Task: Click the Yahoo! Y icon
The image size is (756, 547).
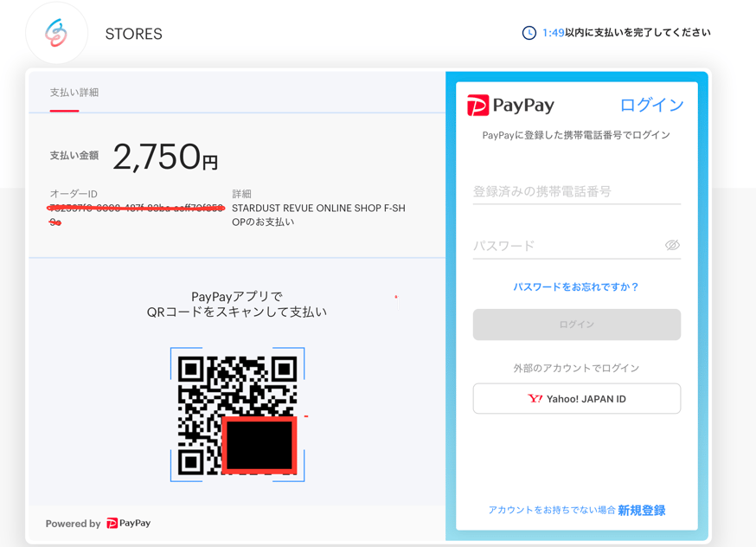Action: point(535,398)
